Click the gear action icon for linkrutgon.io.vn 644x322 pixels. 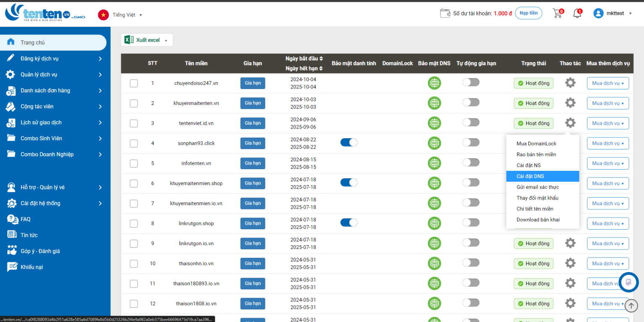tap(570, 243)
